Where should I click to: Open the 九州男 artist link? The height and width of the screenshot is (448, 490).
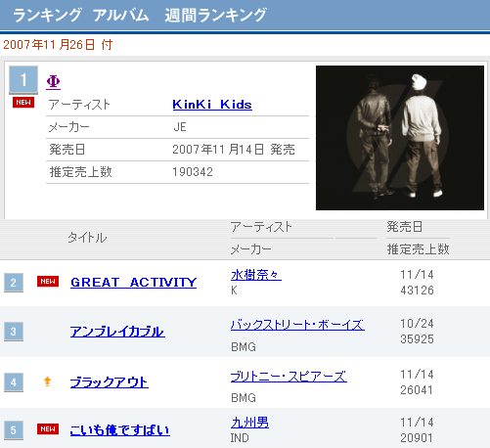point(249,423)
